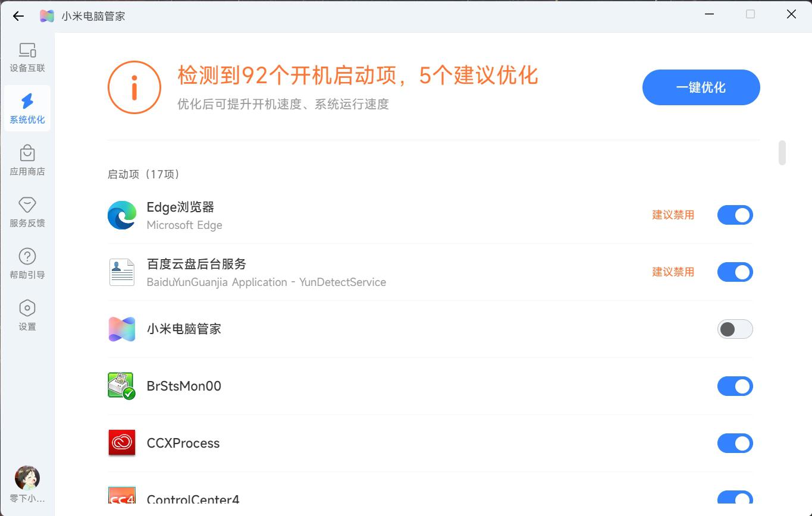The height and width of the screenshot is (516, 812).
Task: Click the 百度云盘后台服务 document icon
Action: tap(122, 272)
